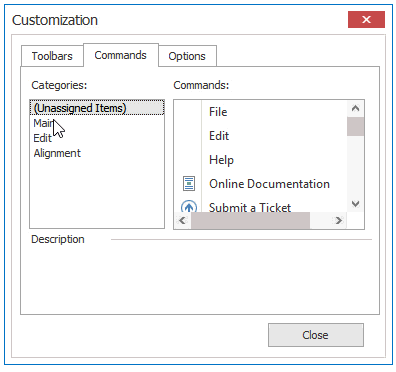This screenshot has width=396, height=372.
Task: Choose the Main category
Action: [97, 123]
